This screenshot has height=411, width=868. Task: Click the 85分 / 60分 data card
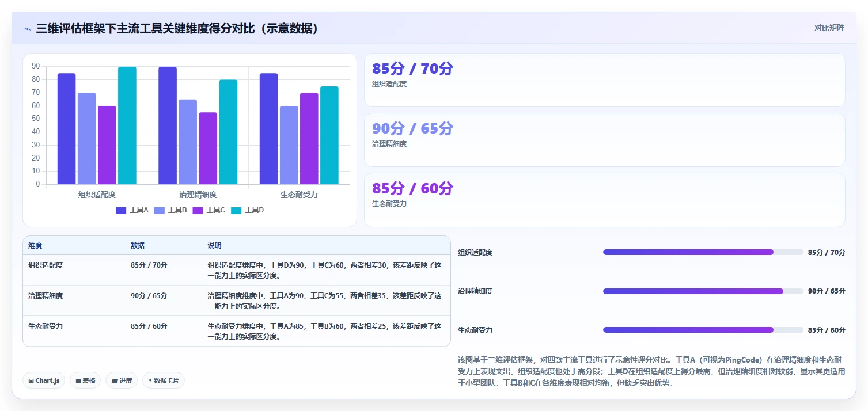point(605,200)
